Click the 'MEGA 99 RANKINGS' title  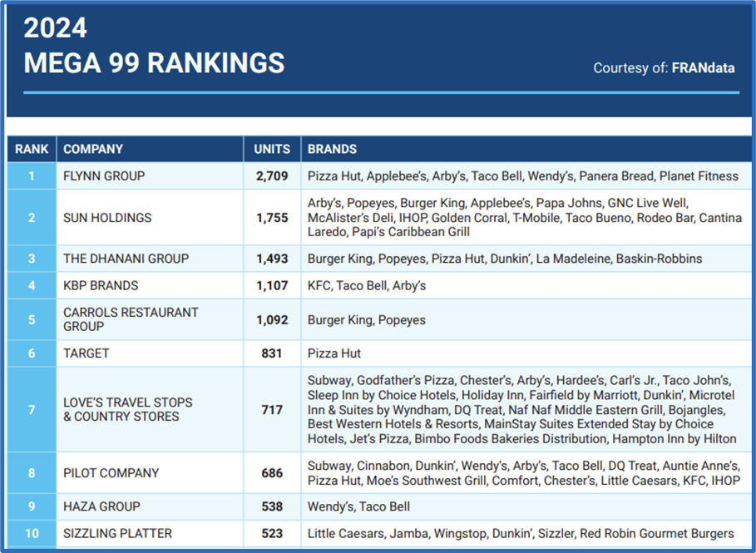[x=155, y=63]
